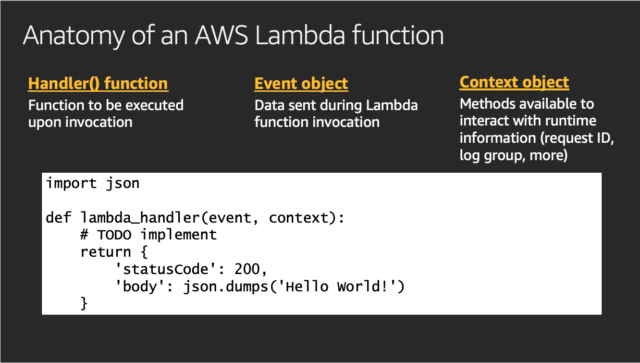This screenshot has height=363, width=640.
Task: Click the 'Methods available to interact with runtime' text
Action: (x=528, y=112)
